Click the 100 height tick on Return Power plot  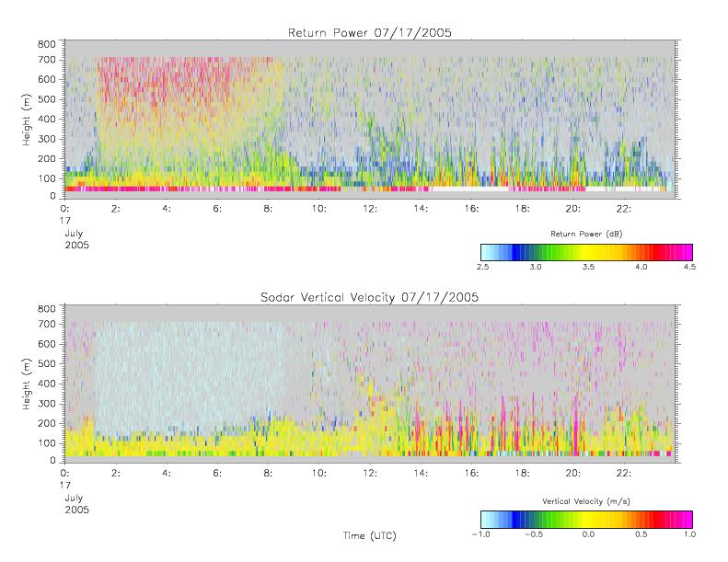pos(46,178)
